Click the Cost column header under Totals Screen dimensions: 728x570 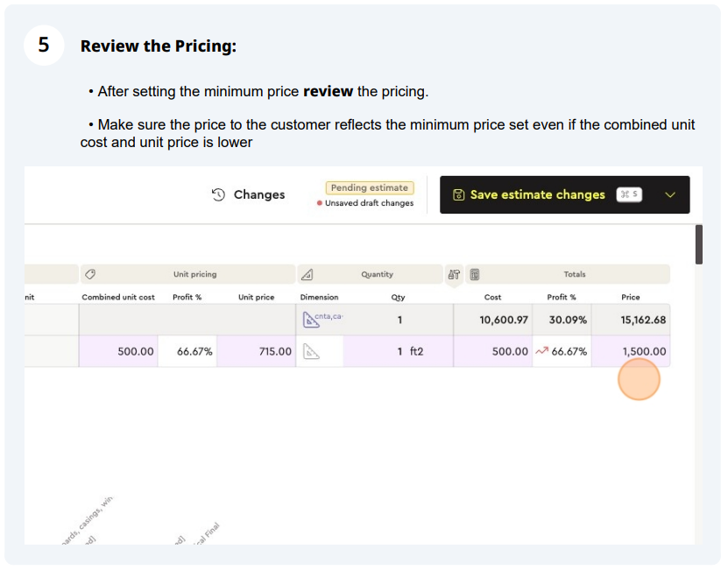pos(492,297)
